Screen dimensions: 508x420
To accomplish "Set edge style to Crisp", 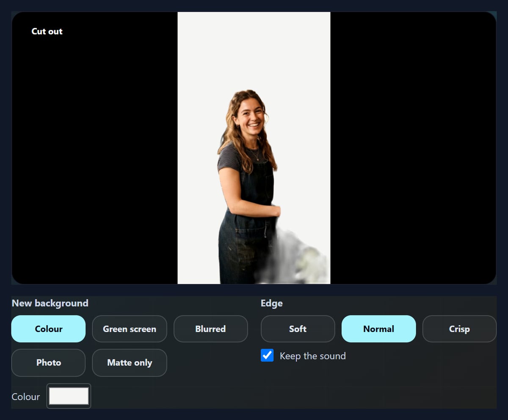I will 459,329.
